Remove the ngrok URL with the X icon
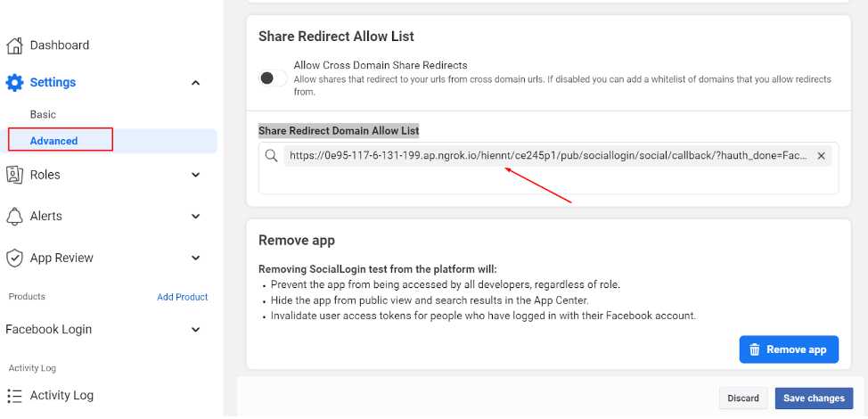Viewport: 868px width, 419px height. 821,156
